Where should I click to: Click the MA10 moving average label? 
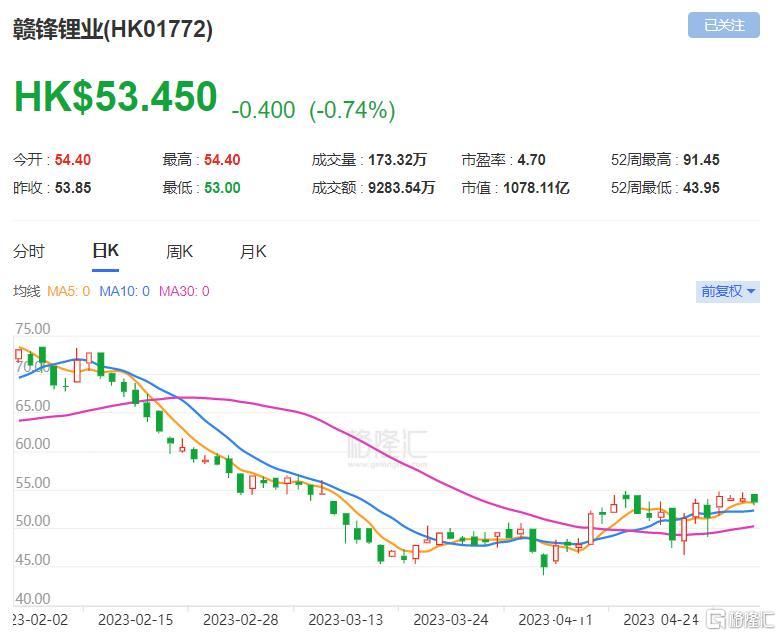point(125,291)
